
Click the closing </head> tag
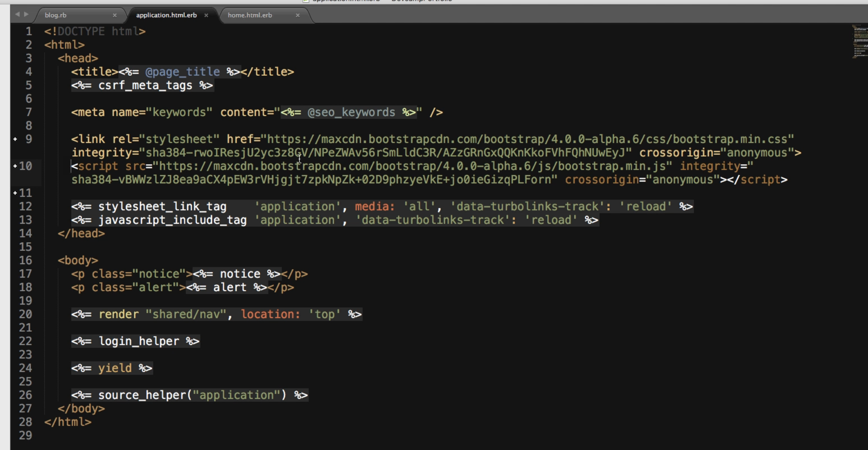(81, 234)
